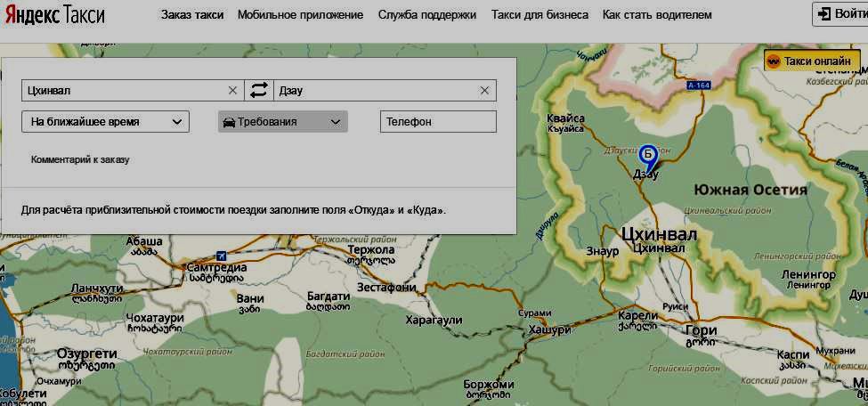Swap origin and destination with arrows icon

pyautogui.click(x=258, y=90)
